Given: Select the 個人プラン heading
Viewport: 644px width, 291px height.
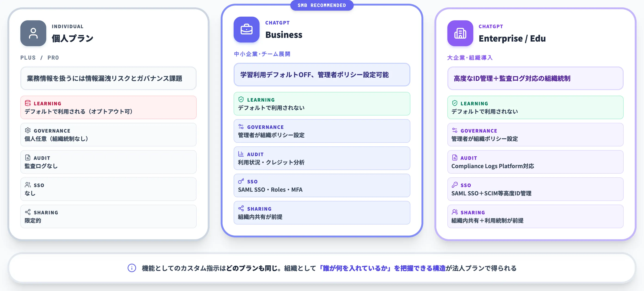Looking at the screenshot, I should pyautogui.click(x=72, y=38).
